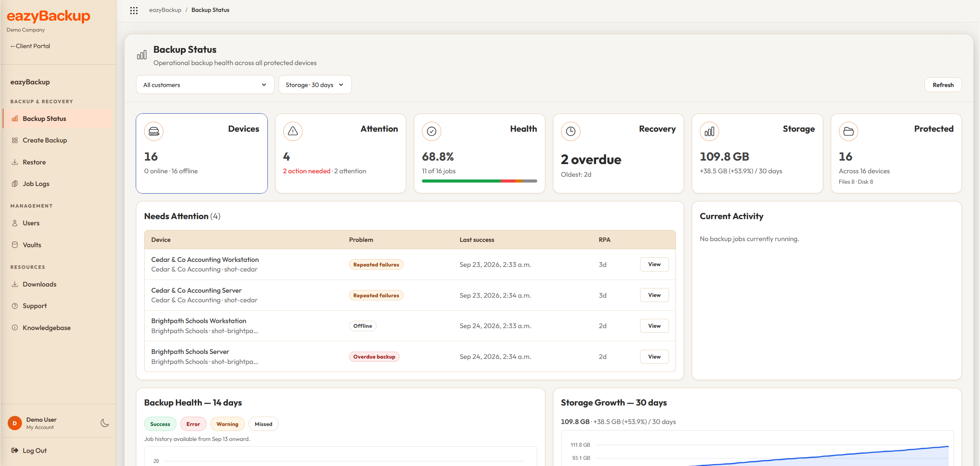Toggle the Error filter chip
The image size is (980, 466).
pyautogui.click(x=193, y=424)
